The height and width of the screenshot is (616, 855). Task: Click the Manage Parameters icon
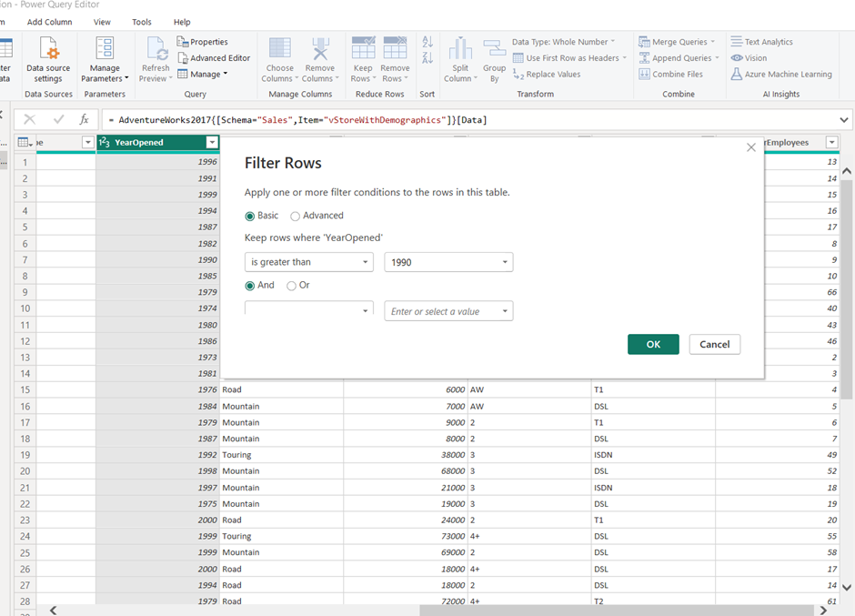(105, 60)
